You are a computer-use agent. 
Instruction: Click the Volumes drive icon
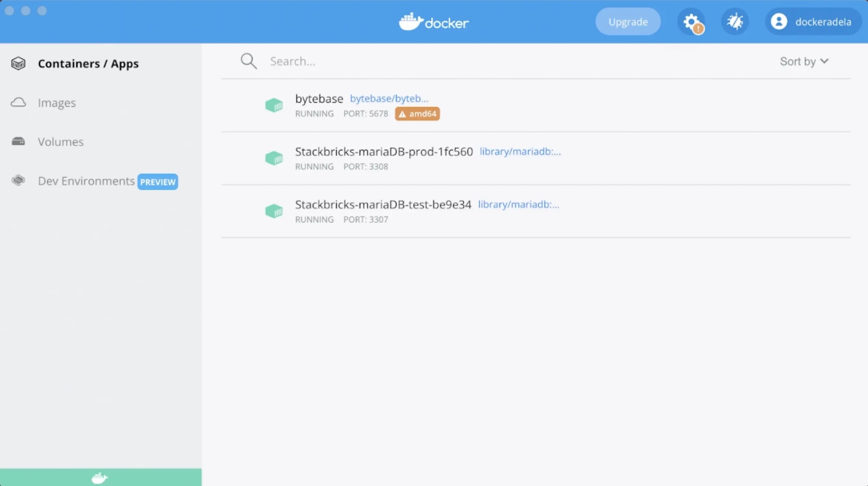coord(19,141)
